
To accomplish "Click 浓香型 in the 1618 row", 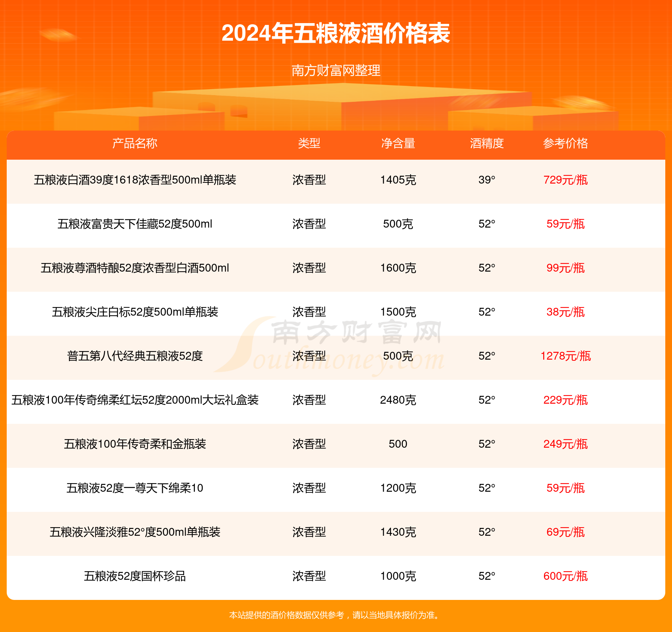I will coord(309,180).
